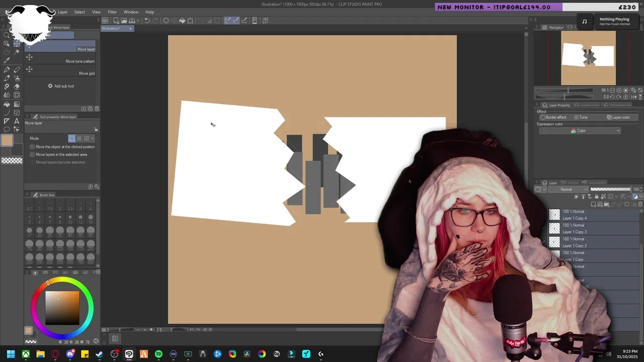Select the Eraser tool
This screenshot has width=644, height=362.
point(17,86)
